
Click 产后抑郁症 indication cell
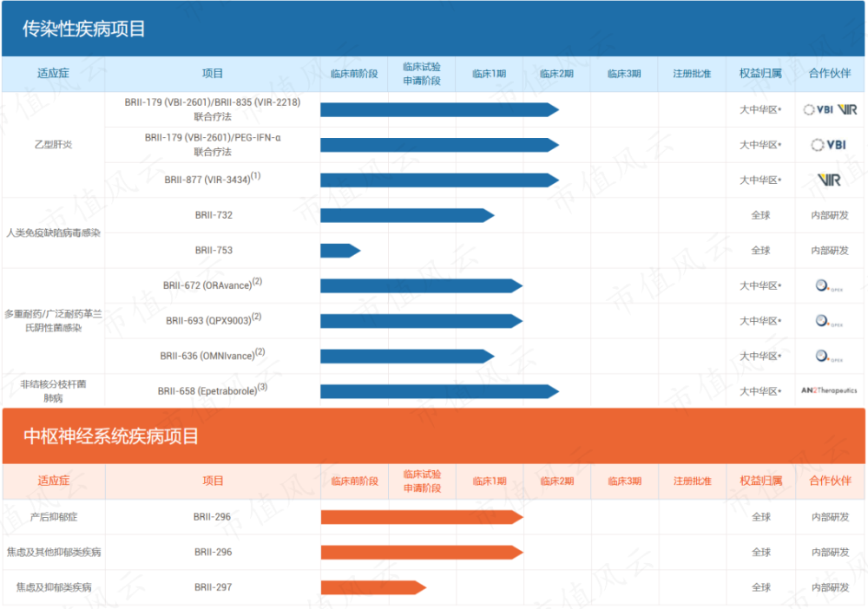(54, 517)
